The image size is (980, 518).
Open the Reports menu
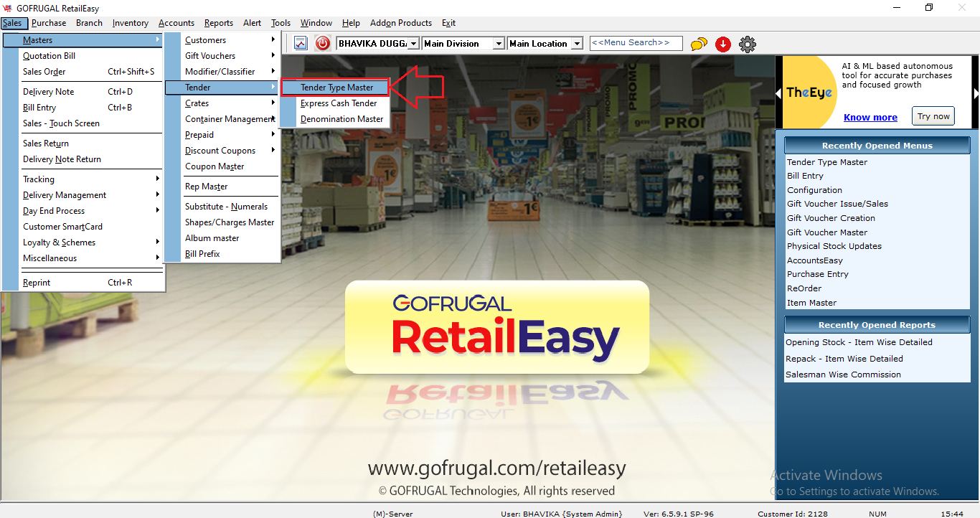point(219,23)
